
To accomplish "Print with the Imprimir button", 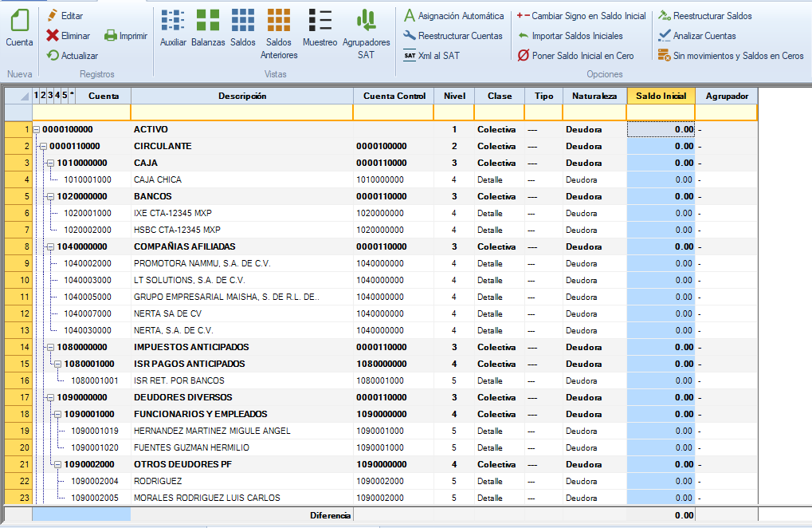I will coord(126,36).
